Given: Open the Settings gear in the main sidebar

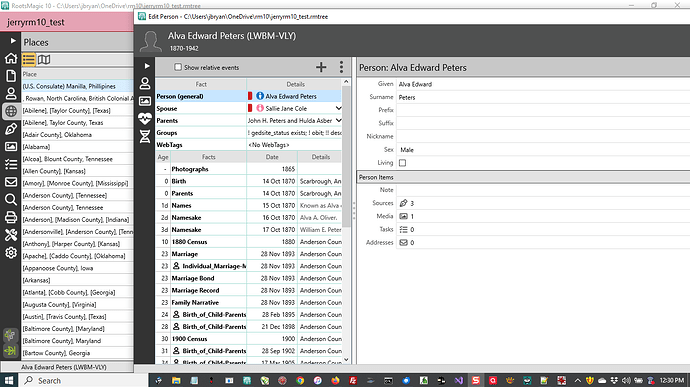Looking at the screenshot, I should tap(11, 253).
